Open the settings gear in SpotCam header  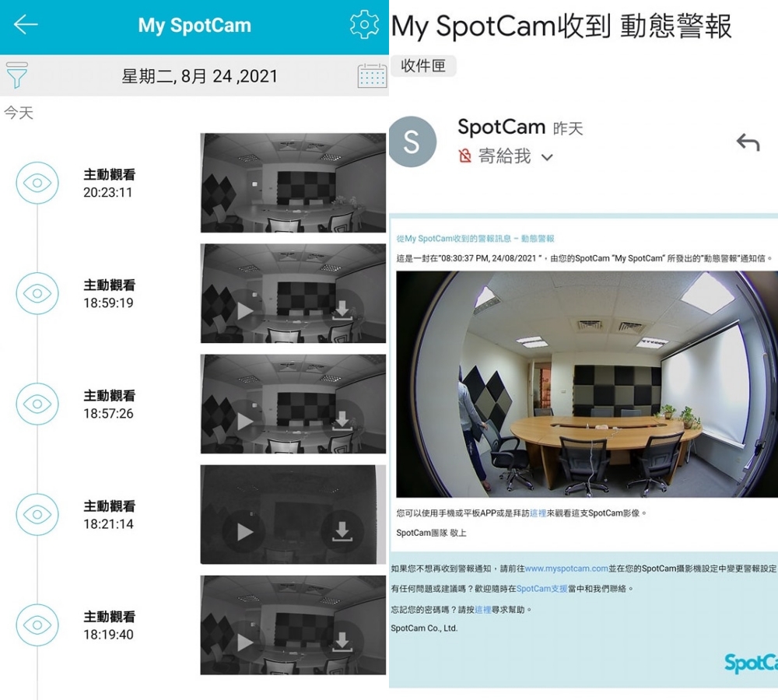pyautogui.click(x=365, y=24)
